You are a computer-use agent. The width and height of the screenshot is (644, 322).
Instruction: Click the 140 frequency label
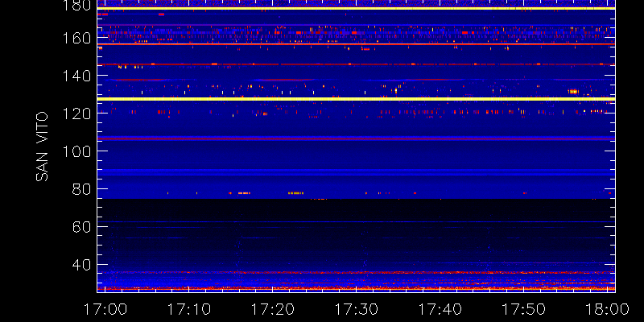[x=77, y=76]
